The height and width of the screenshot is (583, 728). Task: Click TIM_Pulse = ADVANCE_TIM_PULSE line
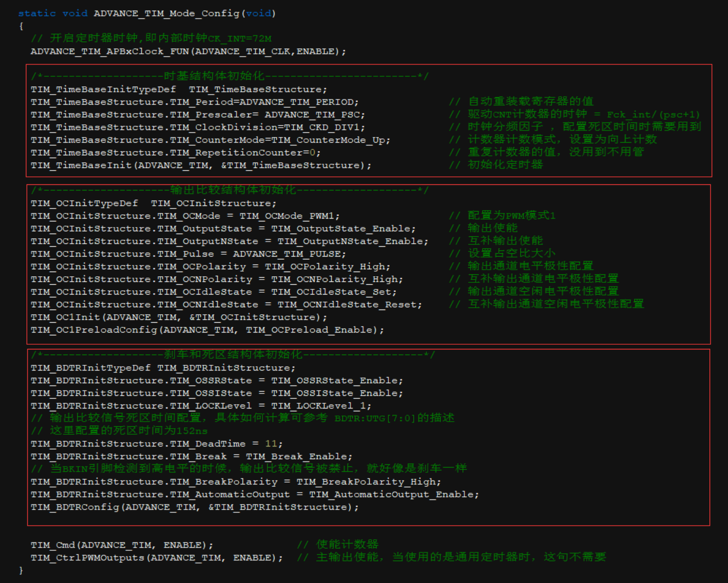tap(189, 254)
